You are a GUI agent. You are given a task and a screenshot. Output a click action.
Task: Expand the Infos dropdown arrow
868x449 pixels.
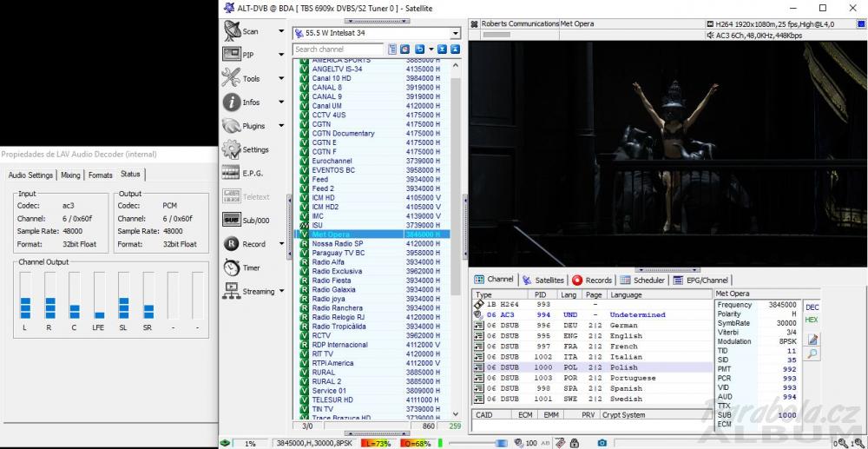pos(281,102)
